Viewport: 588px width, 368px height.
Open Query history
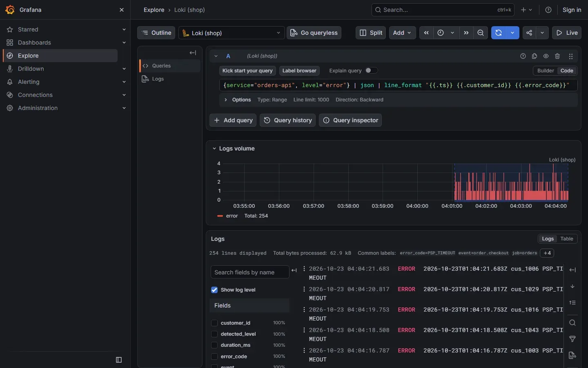(x=288, y=120)
